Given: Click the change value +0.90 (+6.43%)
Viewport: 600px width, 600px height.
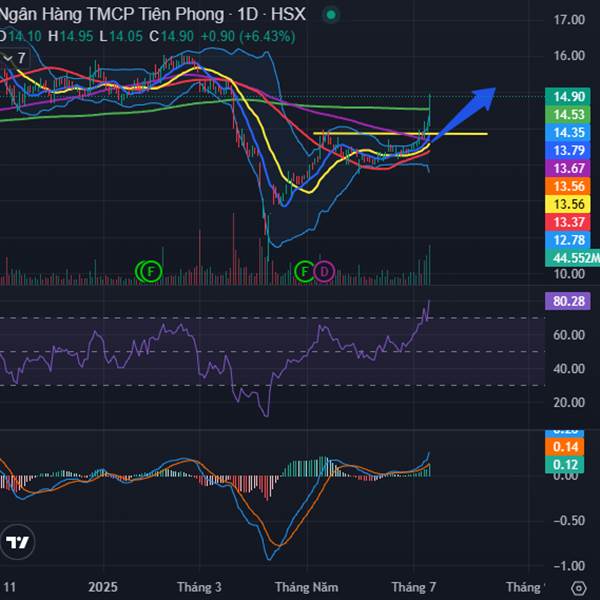Looking at the screenshot, I should tap(248, 37).
